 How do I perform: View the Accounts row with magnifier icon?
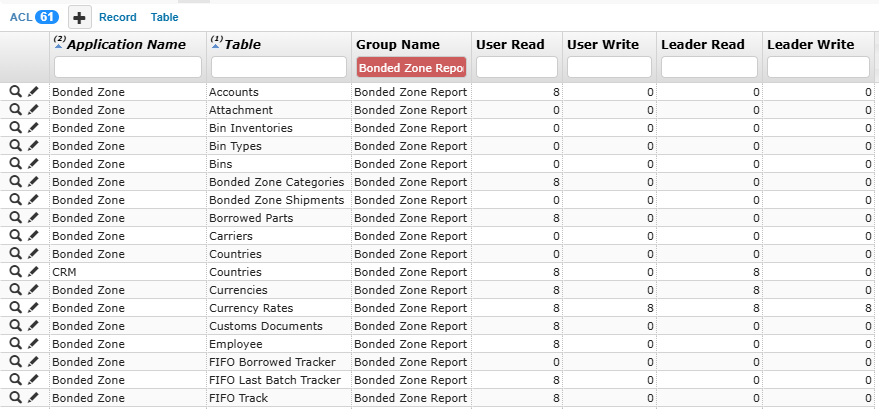(16, 92)
